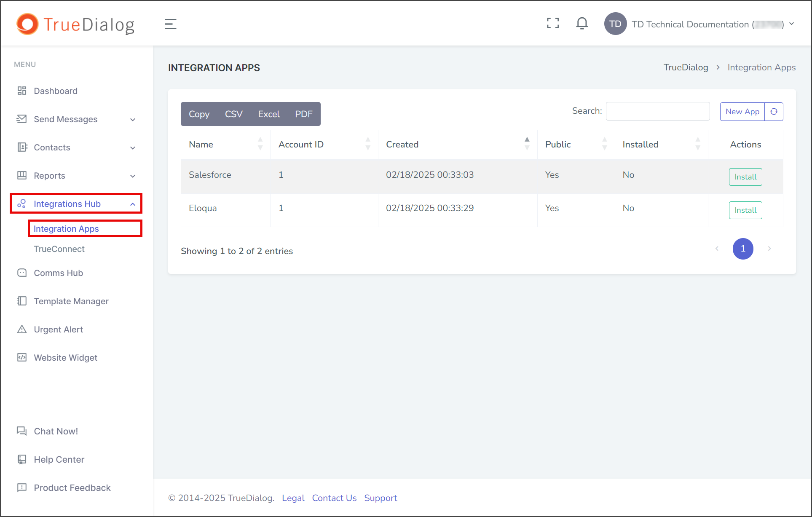Sort table by Public column
Viewport: 812px width, 517px height.
pyautogui.click(x=576, y=144)
